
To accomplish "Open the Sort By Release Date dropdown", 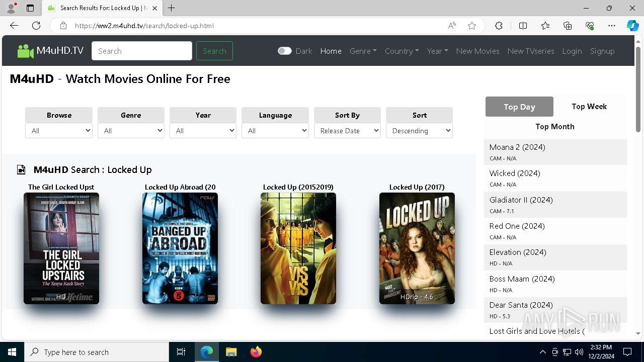I will click(x=347, y=131).
